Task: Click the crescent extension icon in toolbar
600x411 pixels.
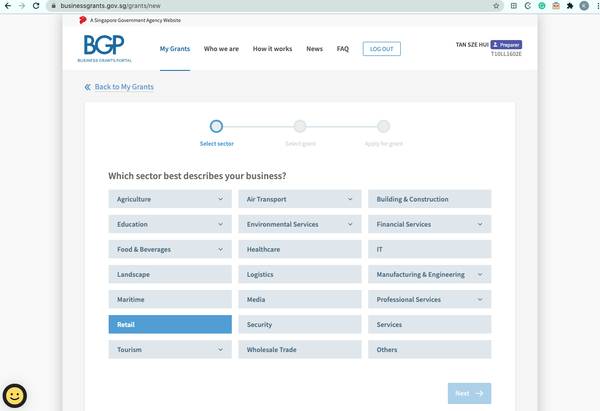Action: click(528, 6)
